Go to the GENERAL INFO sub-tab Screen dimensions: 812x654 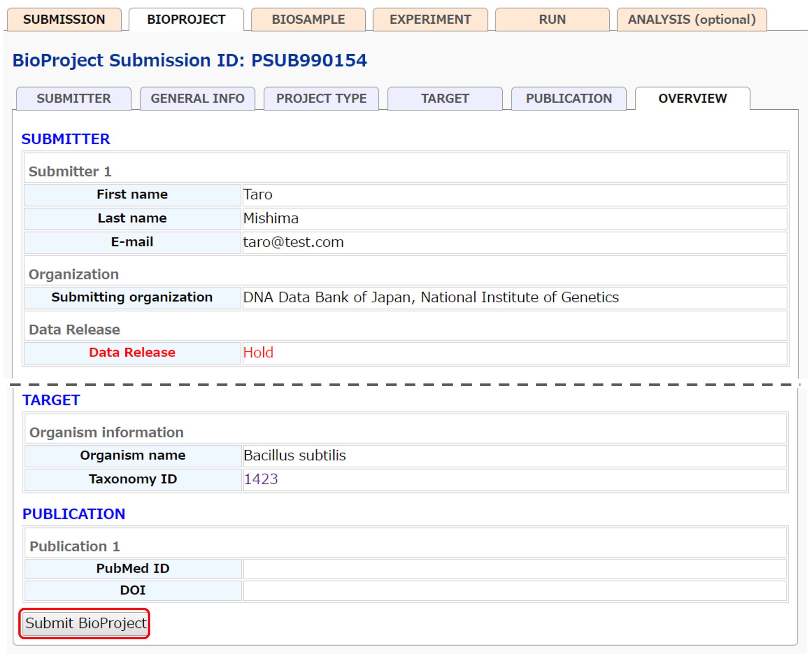(197, 99)
